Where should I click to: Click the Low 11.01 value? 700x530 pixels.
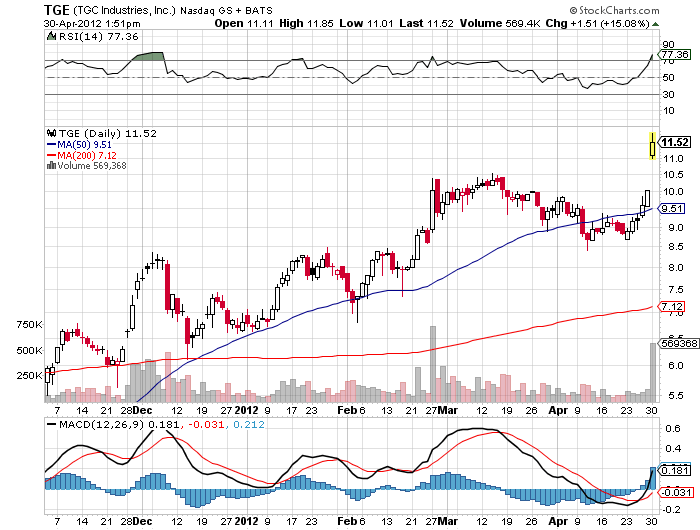click(366, 23)
